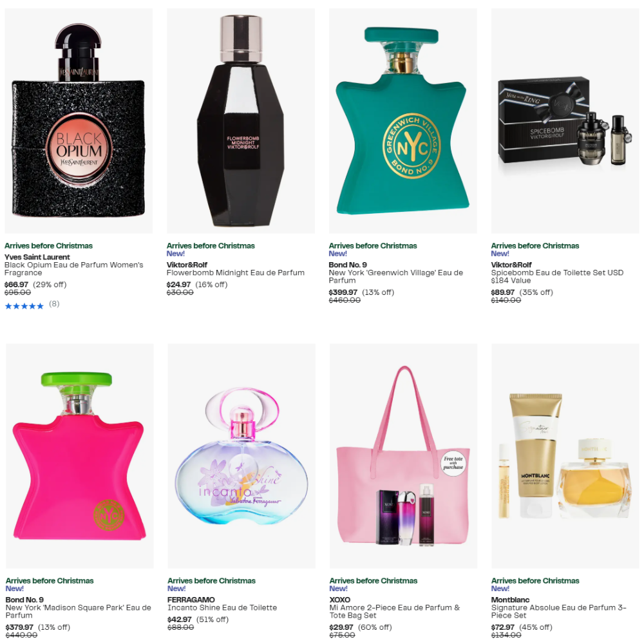Screen dimensions: 644x644
Task: Open the Spicebomb gift set image
Action: pos(565,121)
